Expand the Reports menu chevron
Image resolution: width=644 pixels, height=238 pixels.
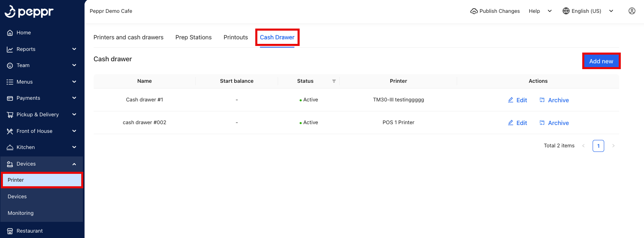click(x=74, y=49)
